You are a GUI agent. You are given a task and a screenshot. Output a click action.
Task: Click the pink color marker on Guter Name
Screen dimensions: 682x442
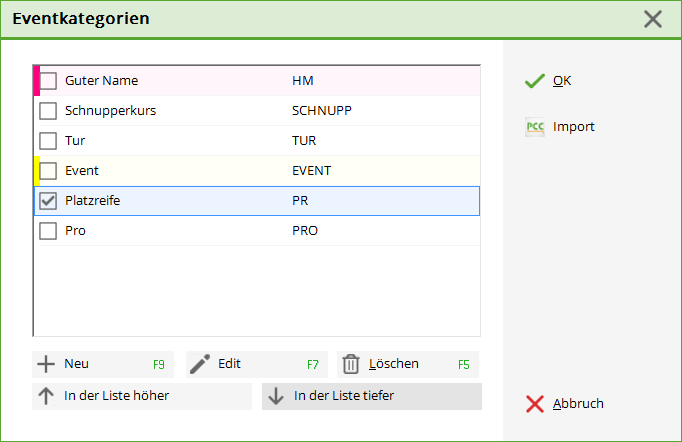coord(37,81)
